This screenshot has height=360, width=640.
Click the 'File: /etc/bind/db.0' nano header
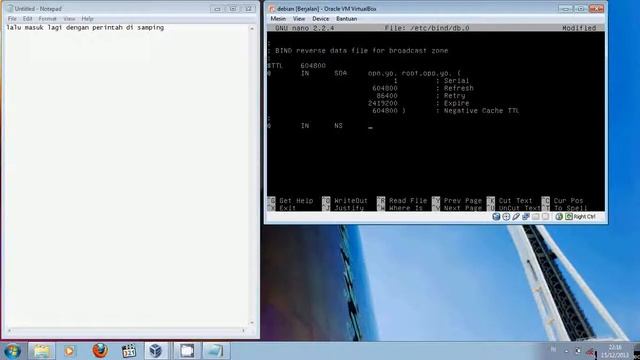point(427,28)
